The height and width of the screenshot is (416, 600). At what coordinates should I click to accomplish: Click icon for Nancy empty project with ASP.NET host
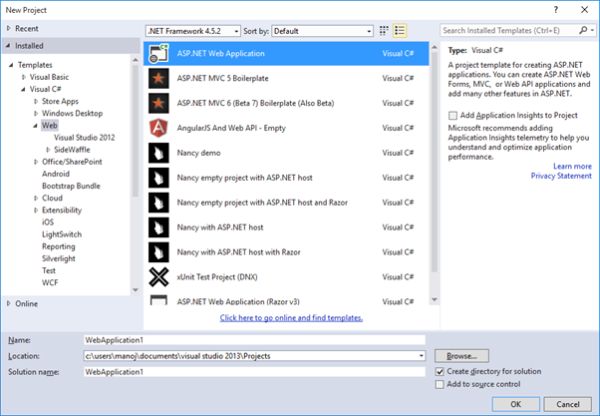pyautogui.click(x=158, y=178)
